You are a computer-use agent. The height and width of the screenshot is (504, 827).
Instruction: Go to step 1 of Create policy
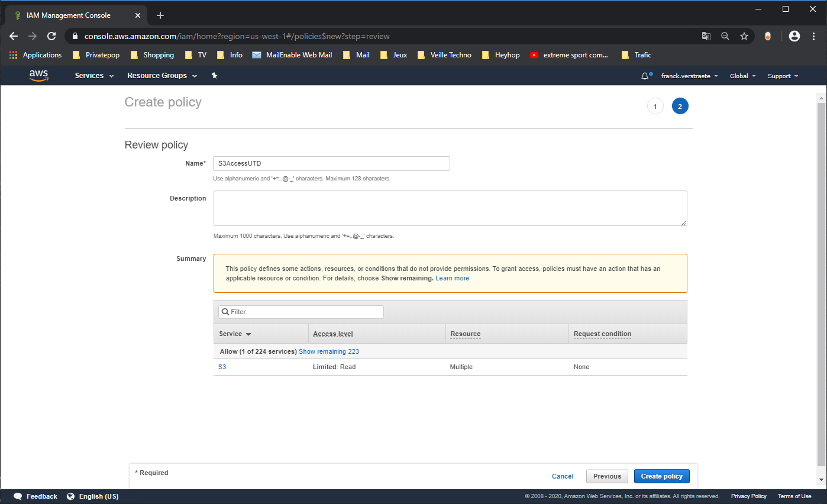click(x=655, y=106)
